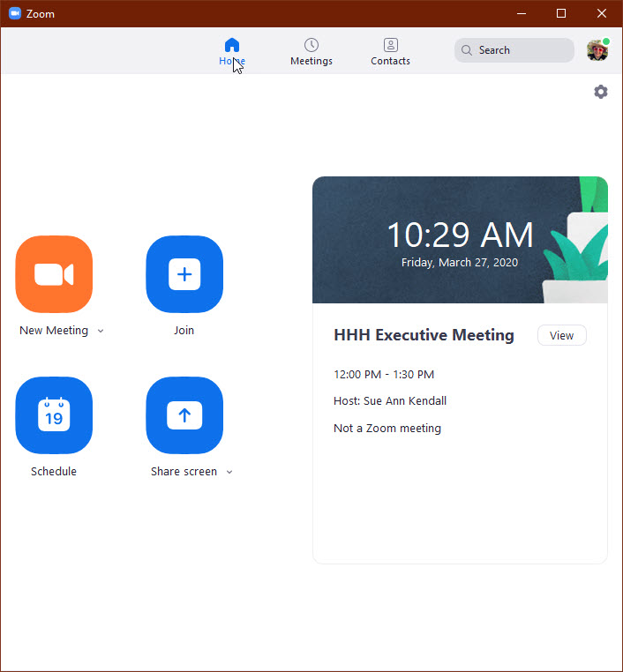Expand the New Meeting dropdown arrow
This screenshot has width=623, height=672.
[101, 332]
